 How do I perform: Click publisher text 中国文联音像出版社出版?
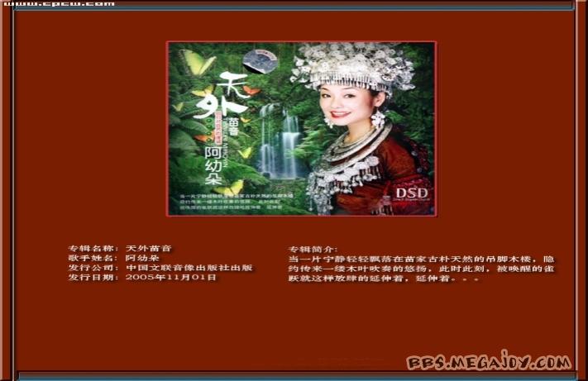click(x=189, y=268)
